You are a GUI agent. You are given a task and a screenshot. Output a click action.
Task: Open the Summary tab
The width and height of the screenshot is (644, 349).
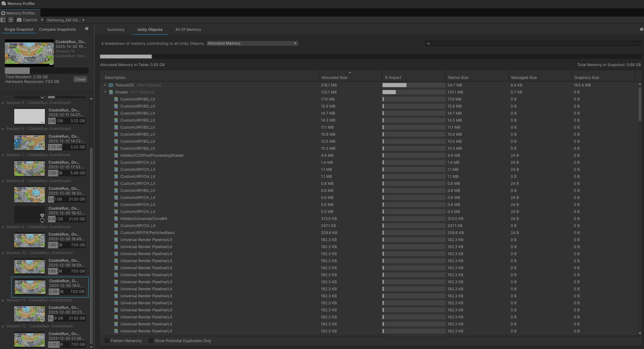(x=116, y=30)
